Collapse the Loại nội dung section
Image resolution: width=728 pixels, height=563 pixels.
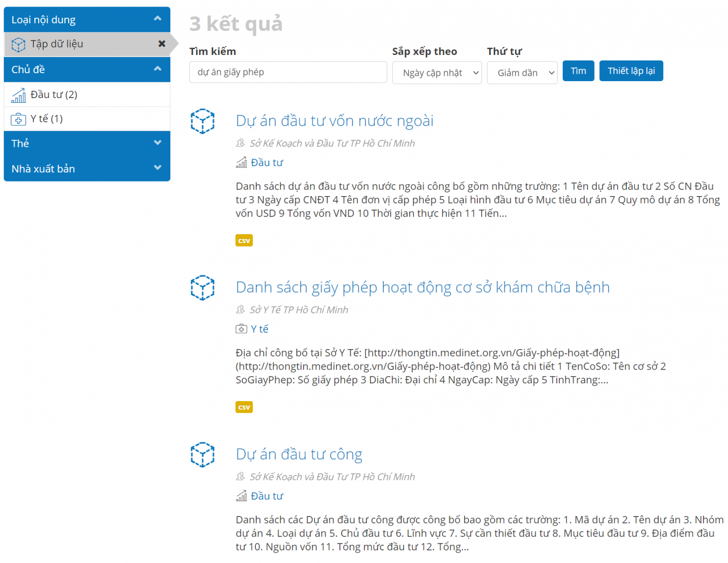158,19
